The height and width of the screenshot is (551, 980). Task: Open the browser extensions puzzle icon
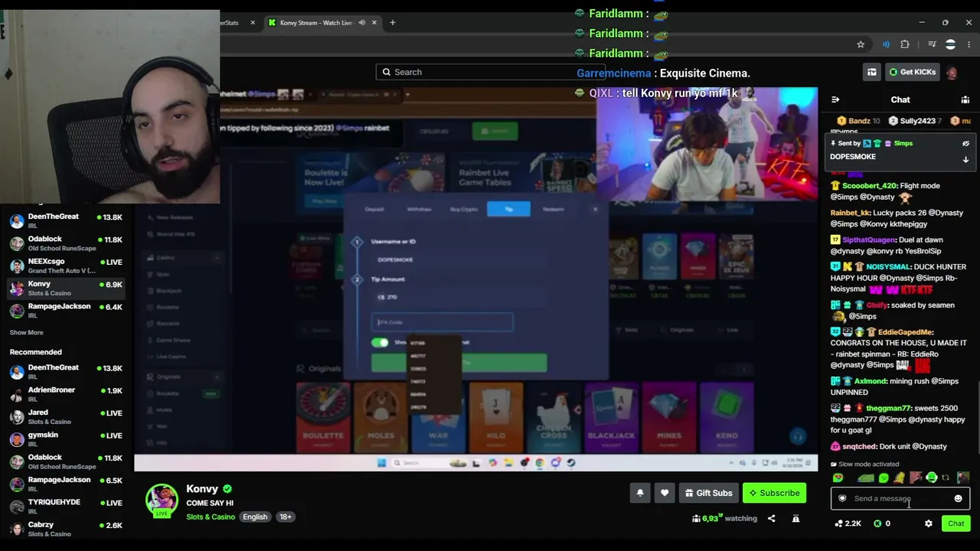(x=905, y=44)
